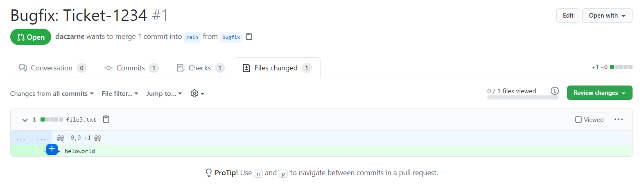Image resolution: width=644 pixels, height=196 pixels.
Task: Click the diffstat bar beside file3.txt
Action: [52, 119]
